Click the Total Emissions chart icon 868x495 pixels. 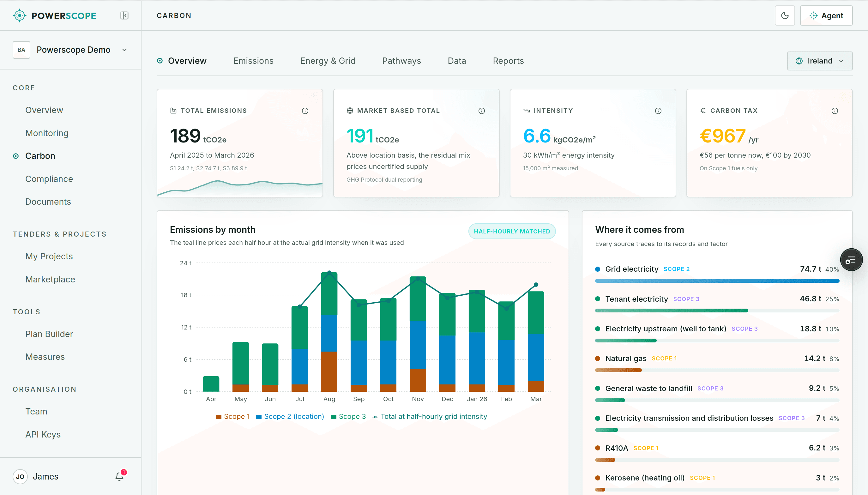point(173,111)
